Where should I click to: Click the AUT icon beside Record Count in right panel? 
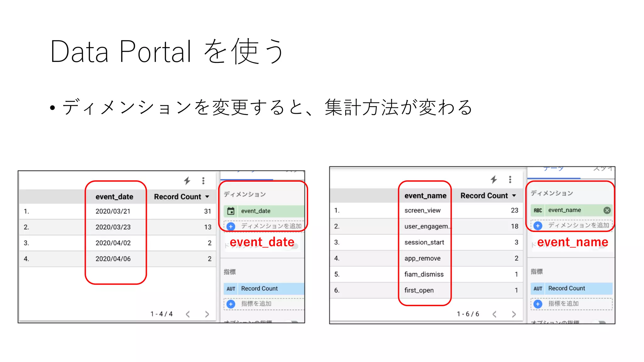pyautogui.click(x=538, y=288)
